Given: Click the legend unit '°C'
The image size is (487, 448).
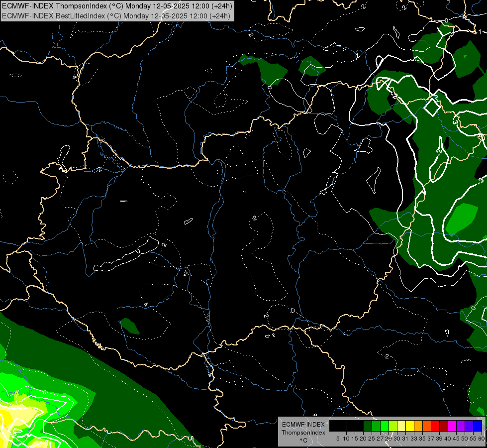Looking at the screenshot, I should pyautogui.click(x=303, y=441).
